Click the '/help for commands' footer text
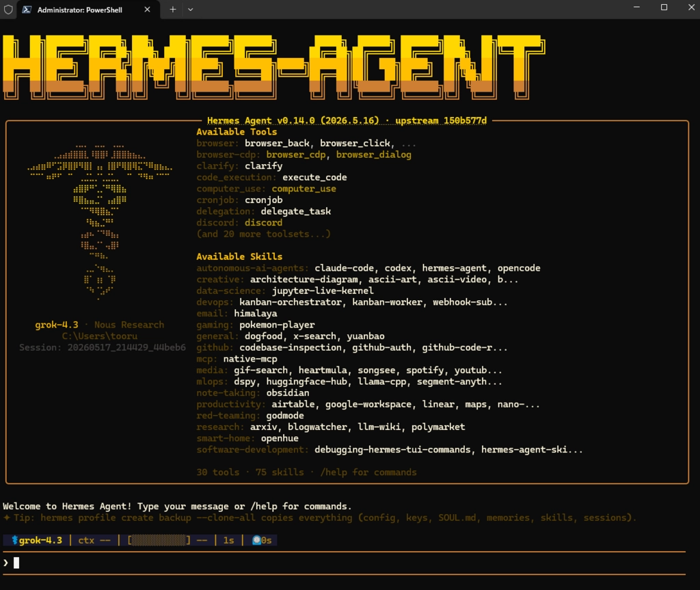 [368, 472]
